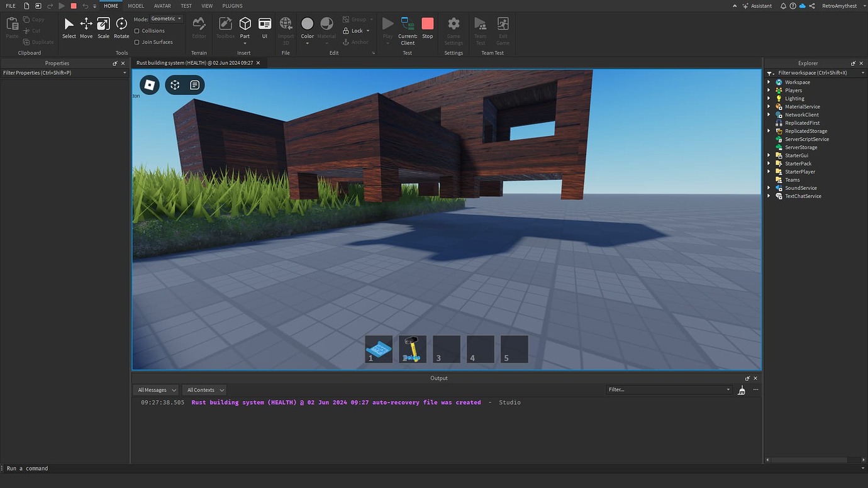Expand the Workspace tree item

769,82
